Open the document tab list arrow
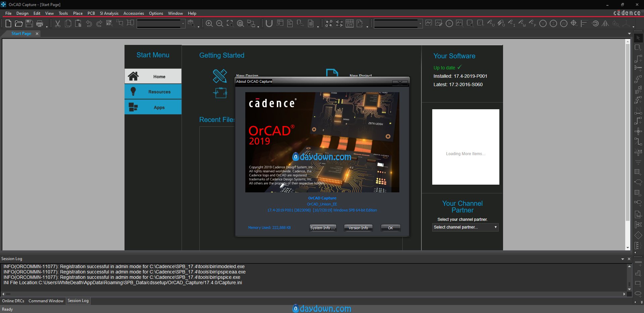Screen dimensions: 644x313 pos(629,34)
